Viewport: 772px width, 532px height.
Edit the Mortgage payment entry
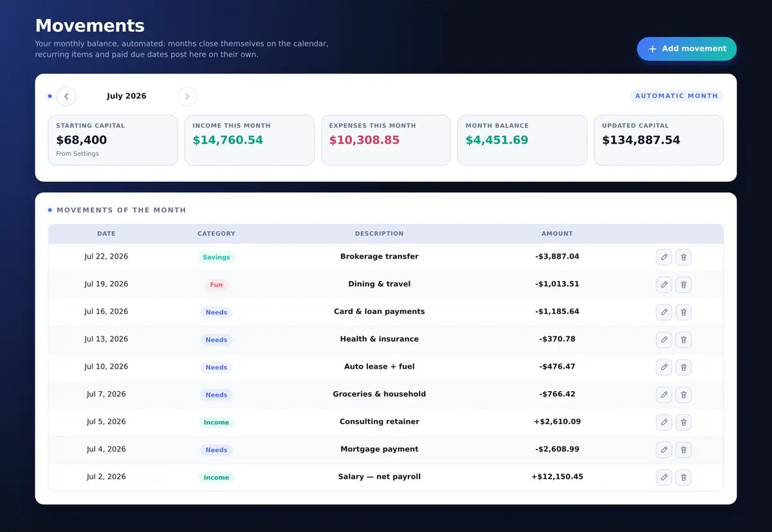664,450
